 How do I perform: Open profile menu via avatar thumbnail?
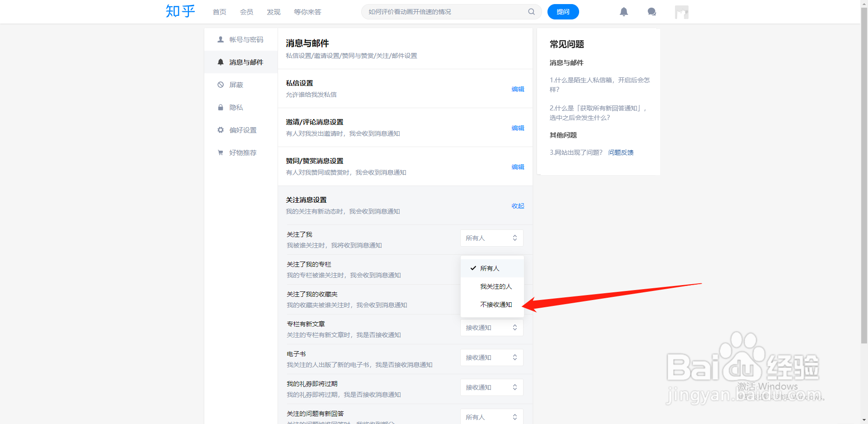681,12
